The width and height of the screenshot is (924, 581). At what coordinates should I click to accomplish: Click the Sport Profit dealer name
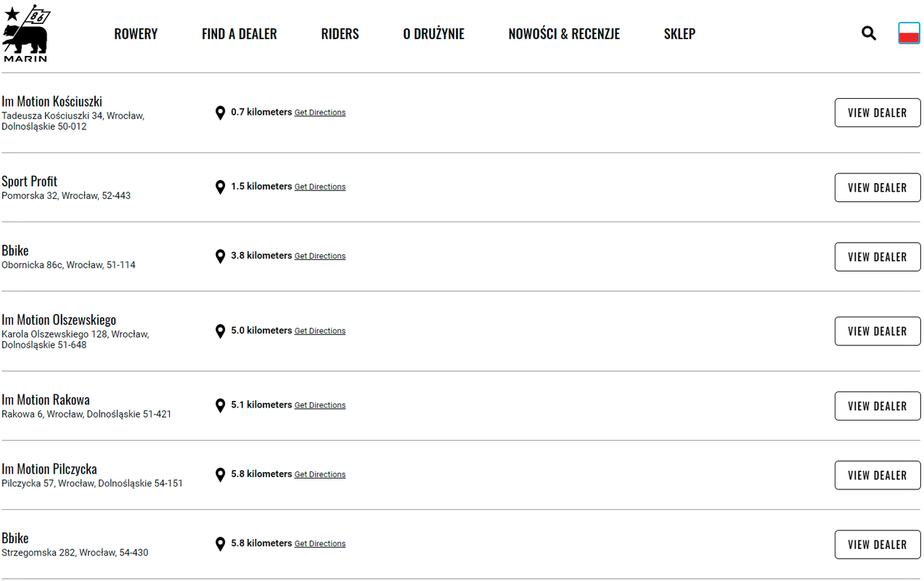pyautogui.click(x=29, y=181)
